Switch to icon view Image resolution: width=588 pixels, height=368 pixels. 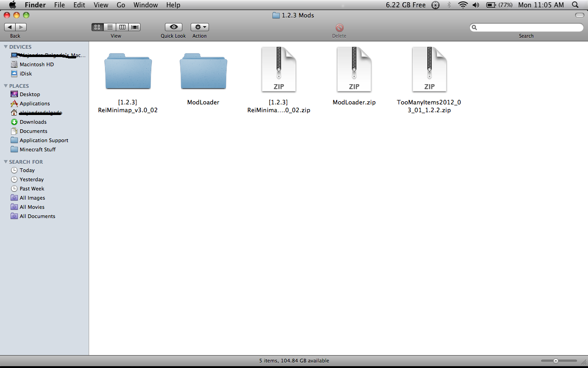[x=97, y=27]
